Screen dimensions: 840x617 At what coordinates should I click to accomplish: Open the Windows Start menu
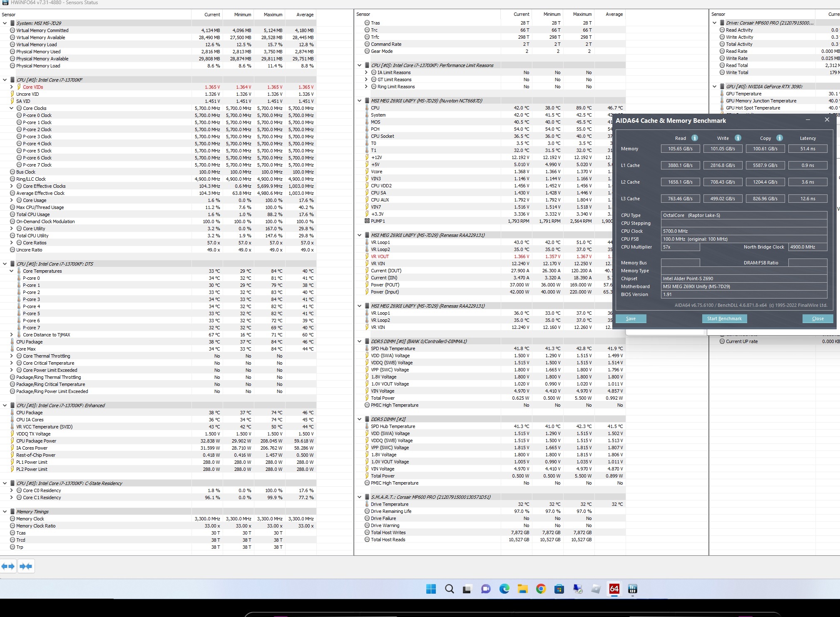431,589
